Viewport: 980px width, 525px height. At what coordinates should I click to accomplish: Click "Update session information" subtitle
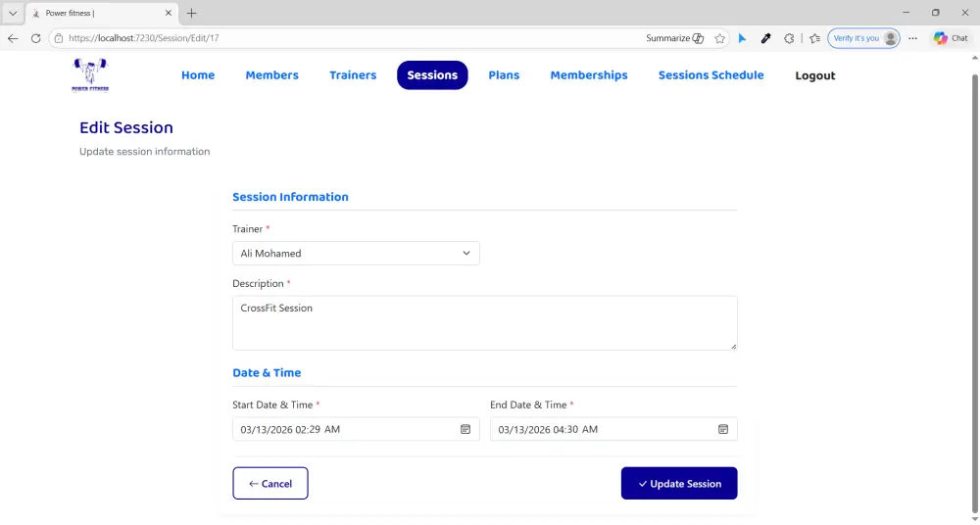tap(144, 151)
